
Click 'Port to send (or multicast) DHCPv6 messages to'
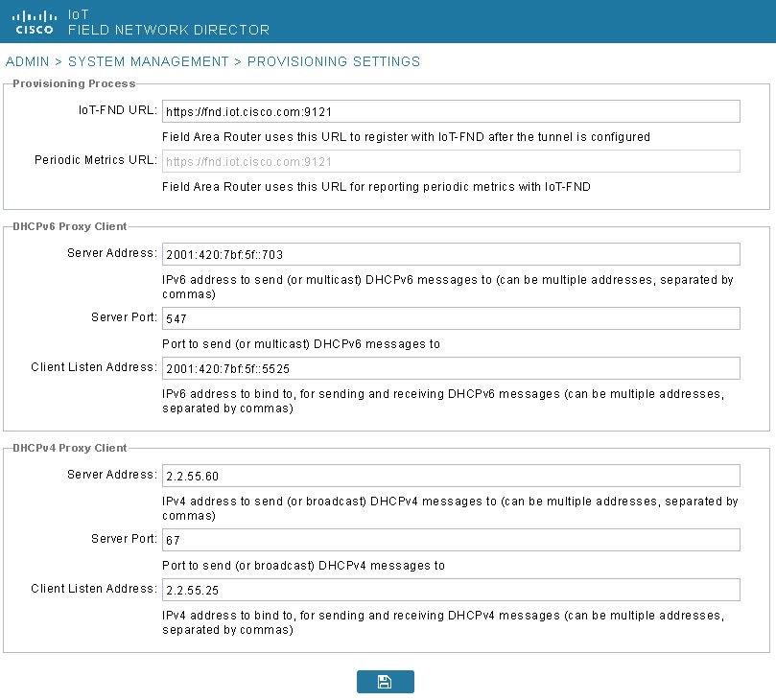pos(301,344)
